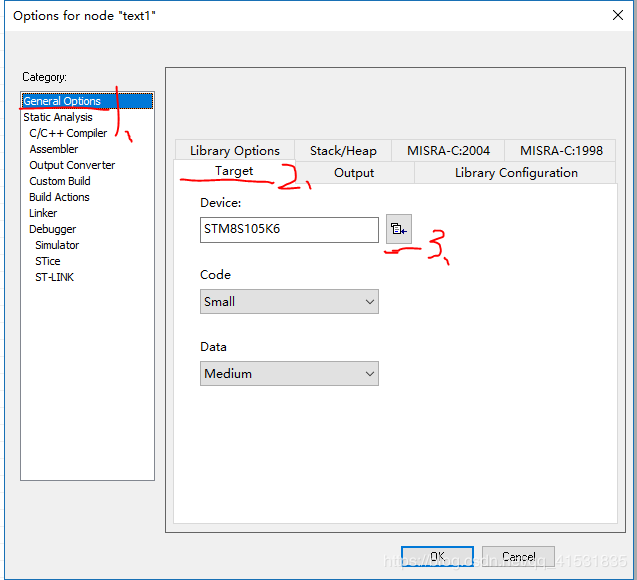Click the device selection browse icon
Viewport: 637px width, 580px height.
point(399,229)
